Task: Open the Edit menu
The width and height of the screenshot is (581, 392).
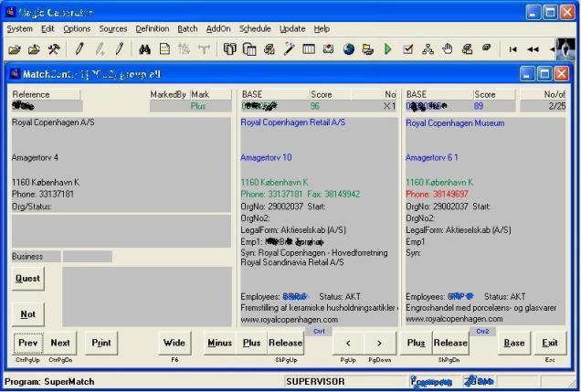Action: coord(48,29)
